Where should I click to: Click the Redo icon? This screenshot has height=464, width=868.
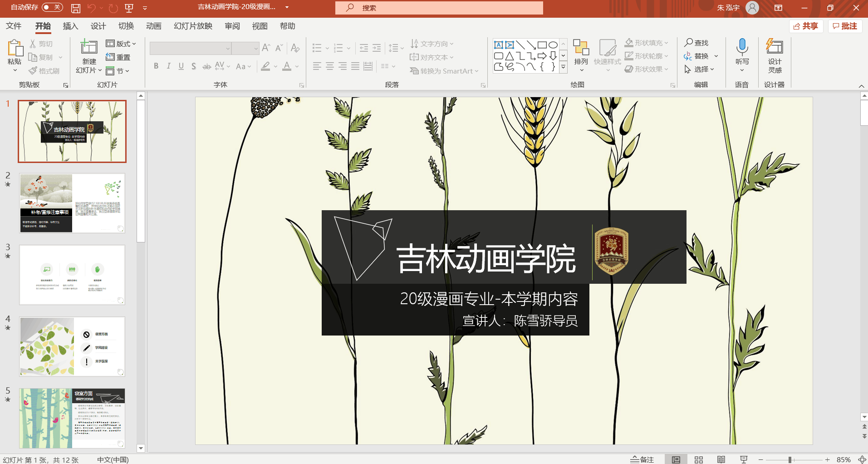(x=113, y=8)
